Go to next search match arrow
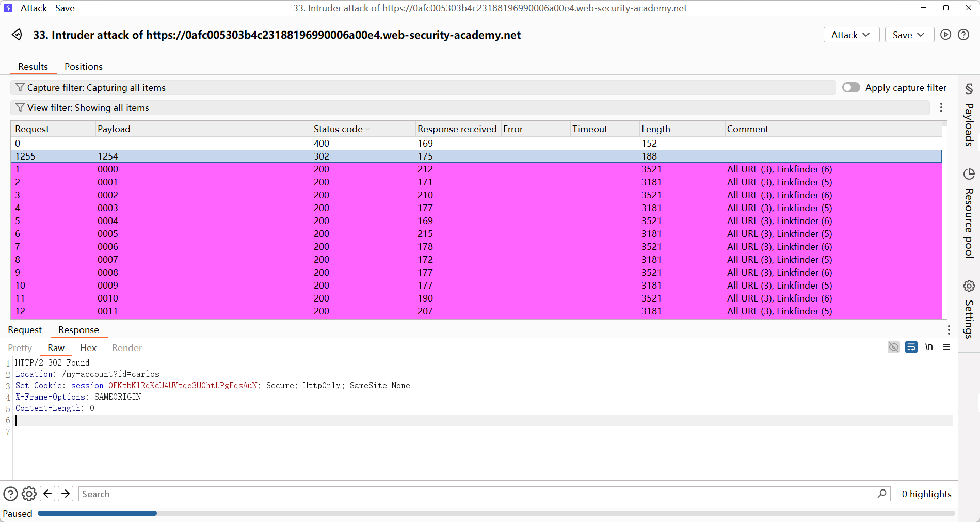The image size is (980, 522). pos(66,494)
